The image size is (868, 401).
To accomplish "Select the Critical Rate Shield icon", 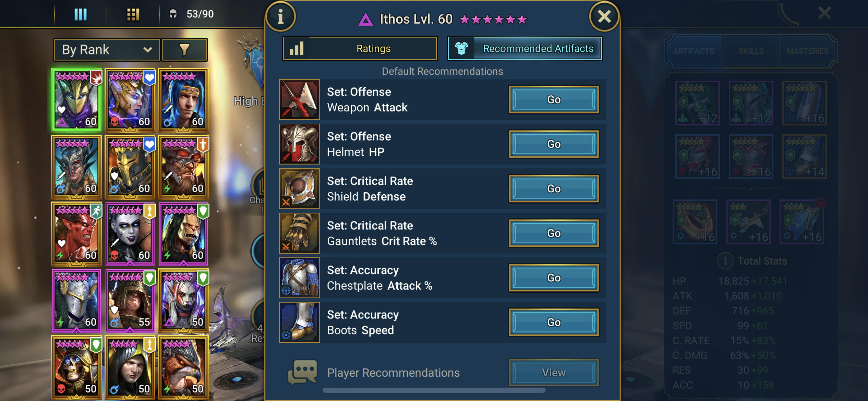I will tap(299, 189).
